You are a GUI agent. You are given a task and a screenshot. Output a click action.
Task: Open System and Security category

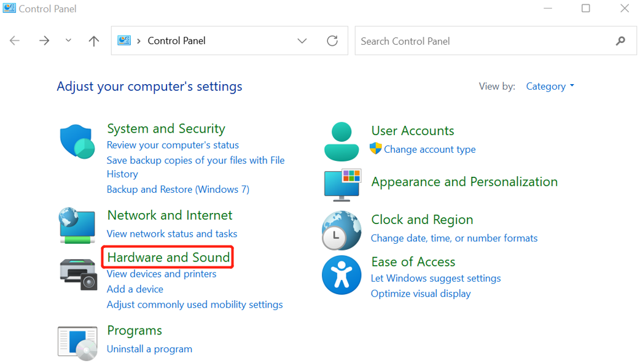[166, 128]
